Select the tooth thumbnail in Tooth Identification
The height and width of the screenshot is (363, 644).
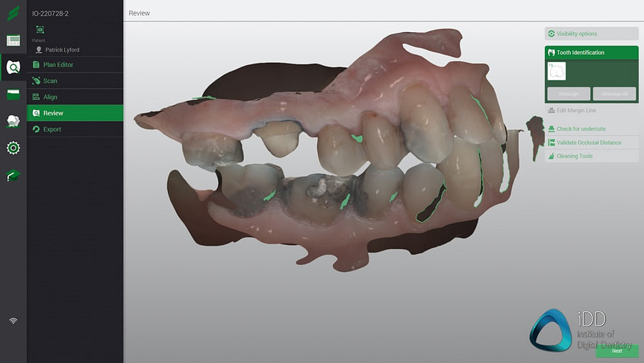(557, 72)
